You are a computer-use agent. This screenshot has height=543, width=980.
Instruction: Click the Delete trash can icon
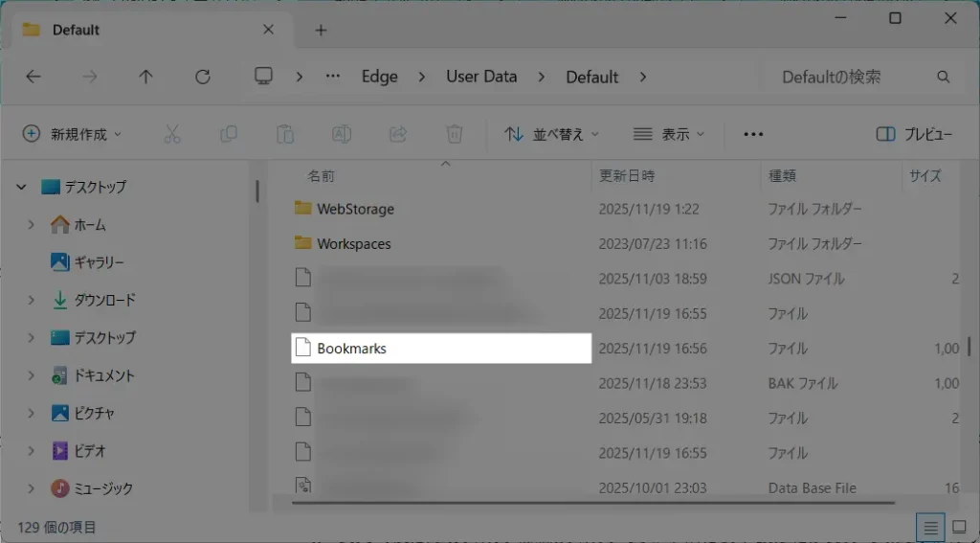pos(455,134)
